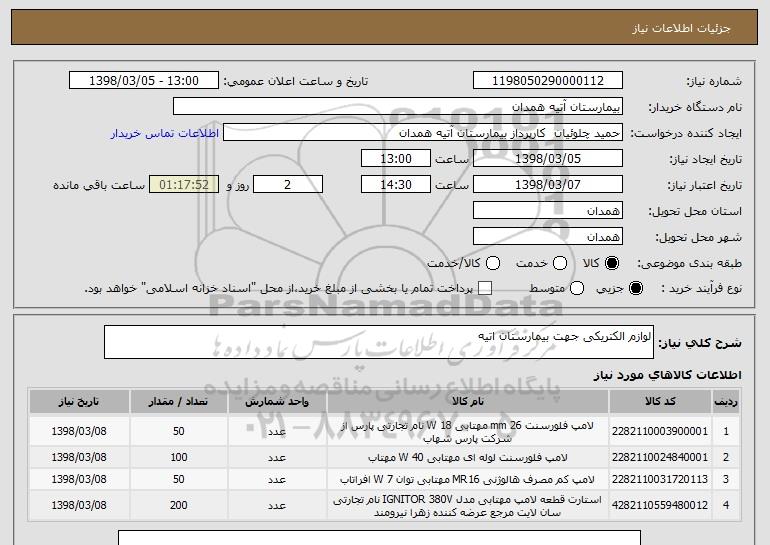Click the 18 W پارس شهاب lamp name
Image resolution: width=770 pixels, height=545 pixels.
[468, 432]
